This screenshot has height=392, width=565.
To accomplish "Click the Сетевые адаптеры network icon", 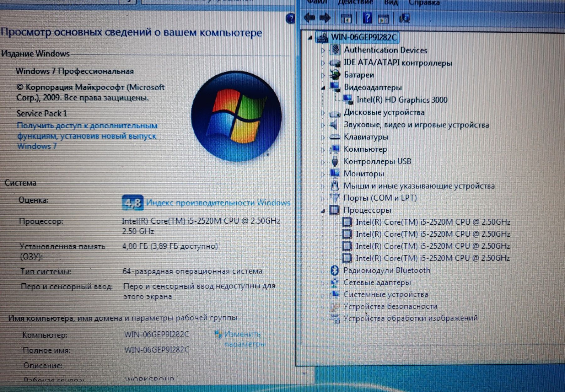I will click(x=335, y=282).
